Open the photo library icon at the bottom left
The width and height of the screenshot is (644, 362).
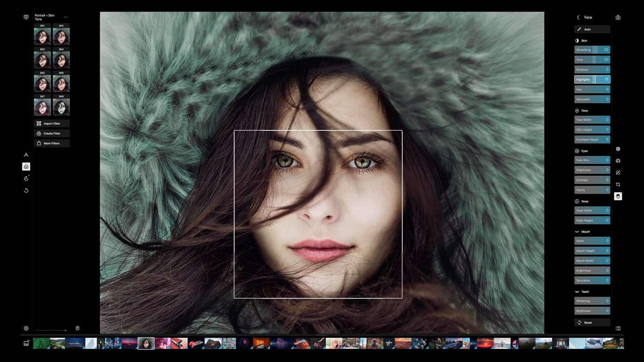click(26, 343)
